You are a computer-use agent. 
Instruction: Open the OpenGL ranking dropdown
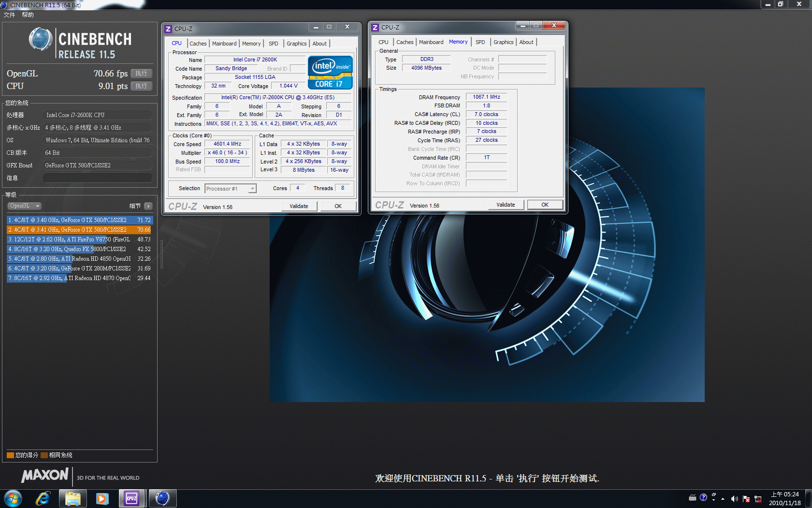(x=24, y=206)
